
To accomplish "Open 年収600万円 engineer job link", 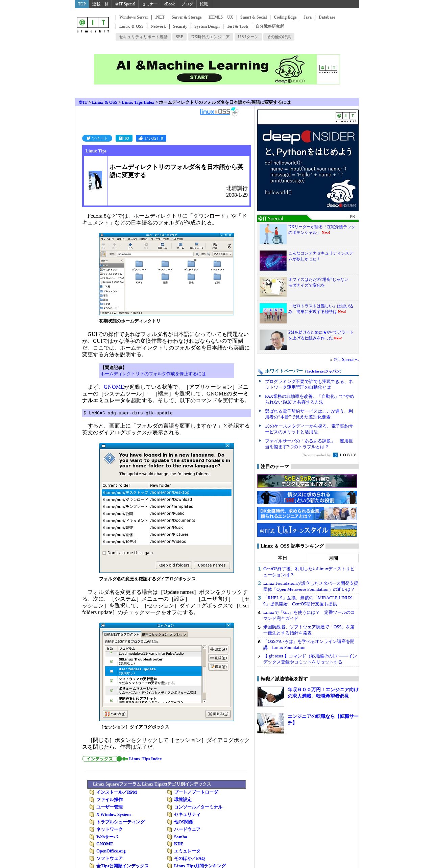I will [323, 693].
